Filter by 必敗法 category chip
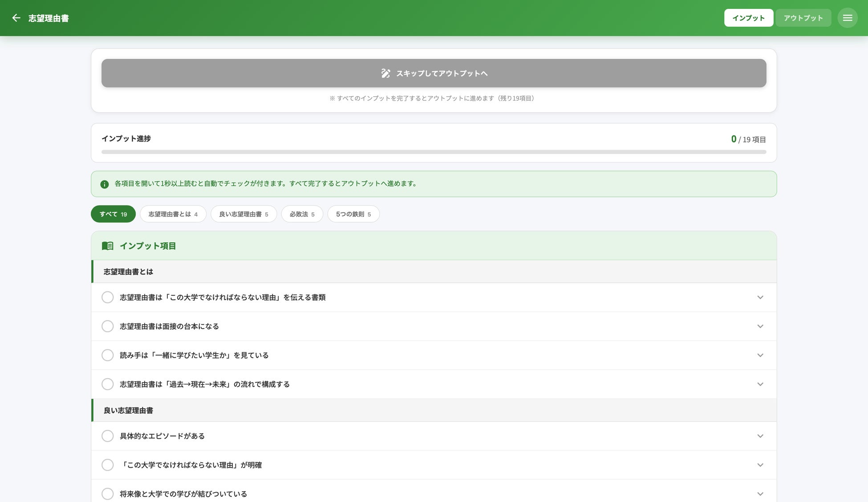Viewport: 868px width, 502px height. [302, 214]
